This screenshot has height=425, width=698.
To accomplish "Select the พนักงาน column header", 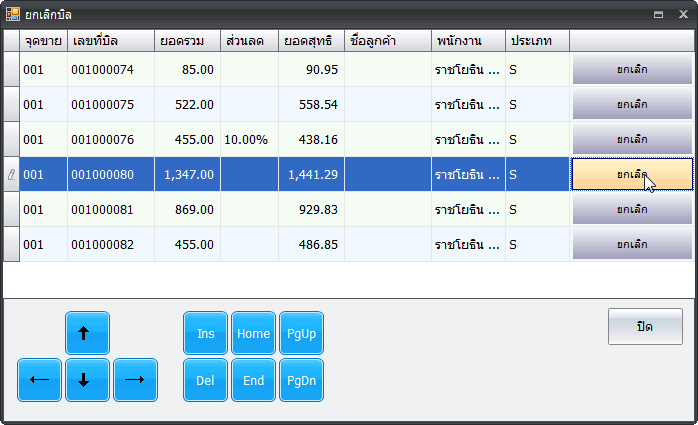I will [468, 41].
